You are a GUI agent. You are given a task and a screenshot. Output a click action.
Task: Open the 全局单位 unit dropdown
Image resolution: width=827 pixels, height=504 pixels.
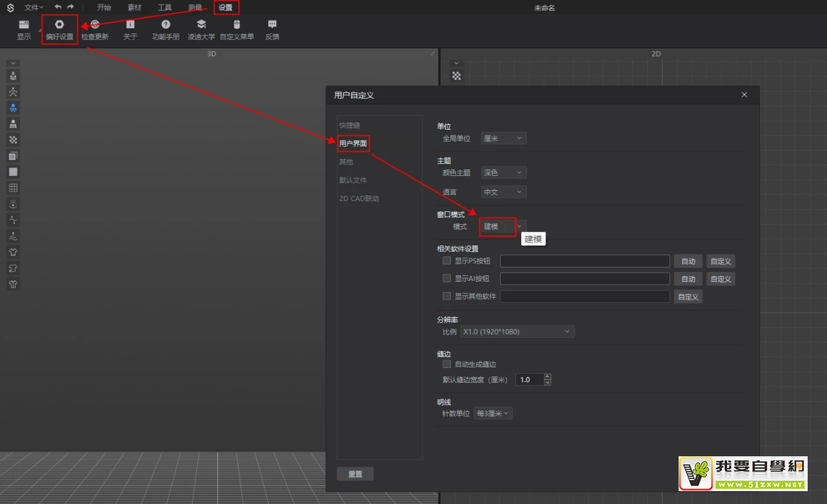[504, 139]
